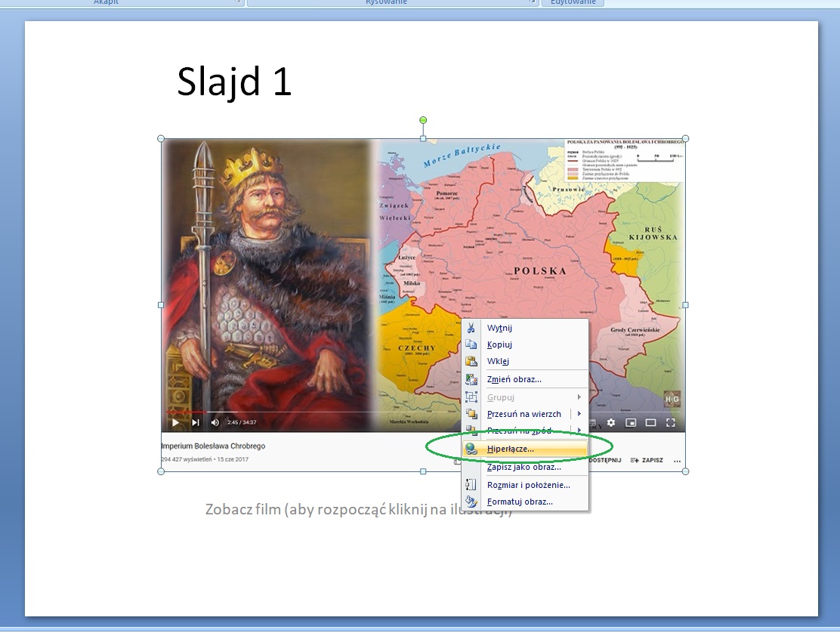The image size is (840, 636).
Task: Select the Przesuń na wierzch menu entry
Action: coord(524,414)
